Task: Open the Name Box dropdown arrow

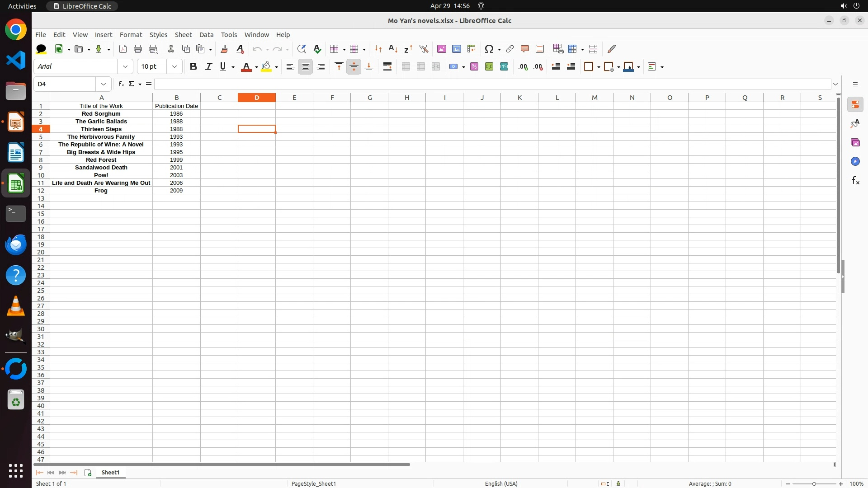Action: pos(104,84)
